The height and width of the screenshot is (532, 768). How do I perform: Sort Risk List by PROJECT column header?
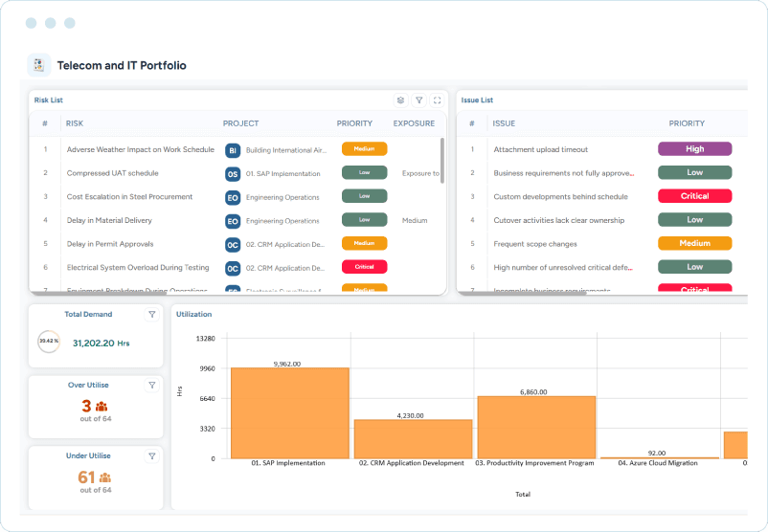coord(240,123)
